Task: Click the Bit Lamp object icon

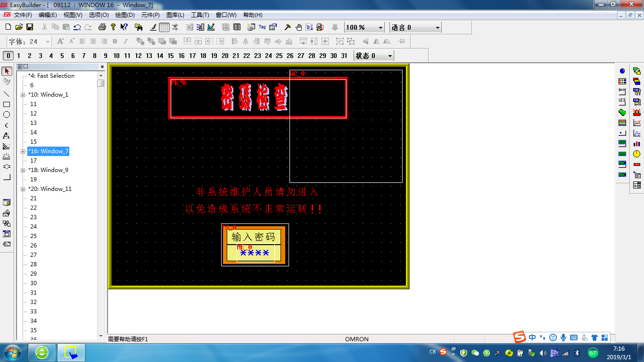Action: pyautogui.click(x=622, y=71)
